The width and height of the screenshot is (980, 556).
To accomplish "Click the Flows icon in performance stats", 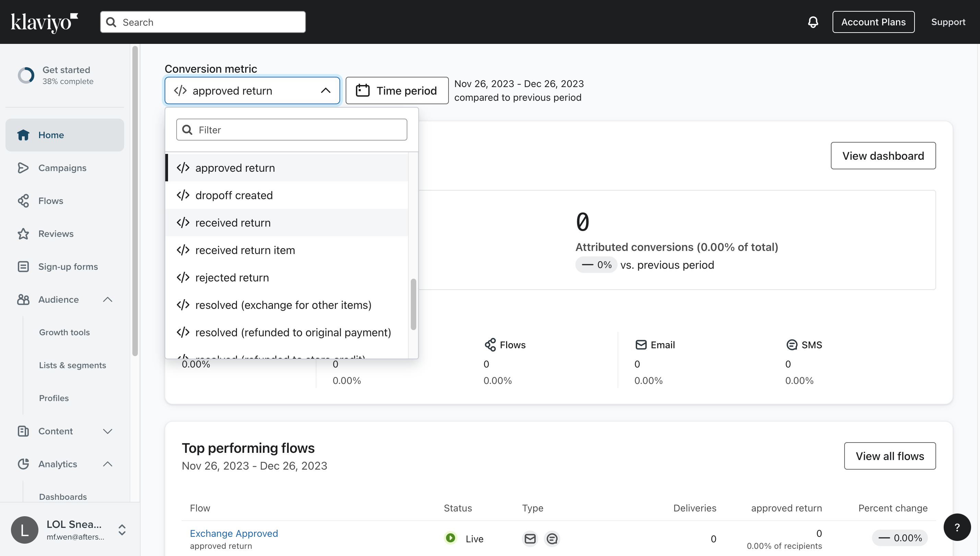I will [491, 345].
